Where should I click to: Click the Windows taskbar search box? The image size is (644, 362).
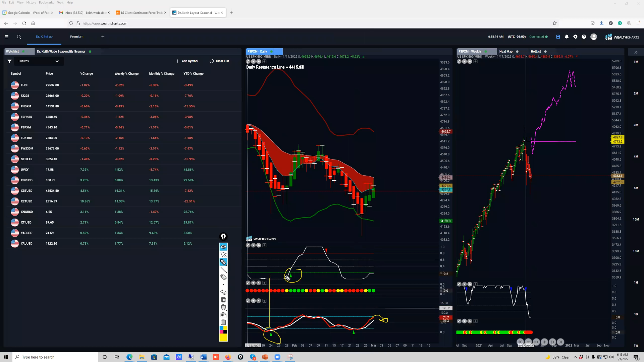pos(56,357)
